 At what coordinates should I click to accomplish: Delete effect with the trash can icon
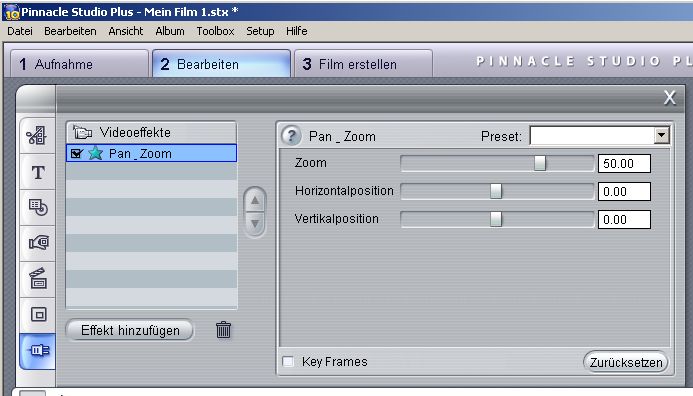pos(223,330)
